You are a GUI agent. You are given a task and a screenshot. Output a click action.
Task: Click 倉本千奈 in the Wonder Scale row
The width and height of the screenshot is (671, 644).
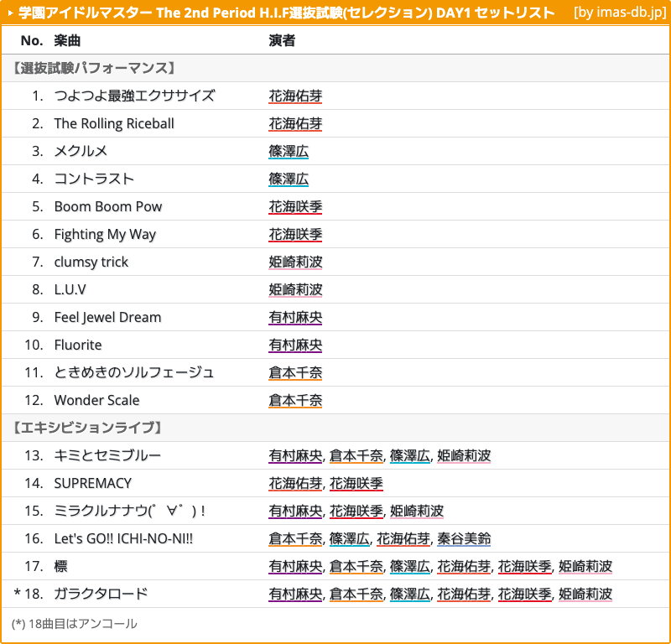[x=295, y=400]
